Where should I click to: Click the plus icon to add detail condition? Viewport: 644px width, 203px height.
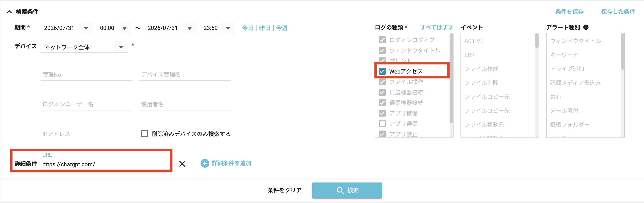[x=205, y=163]
